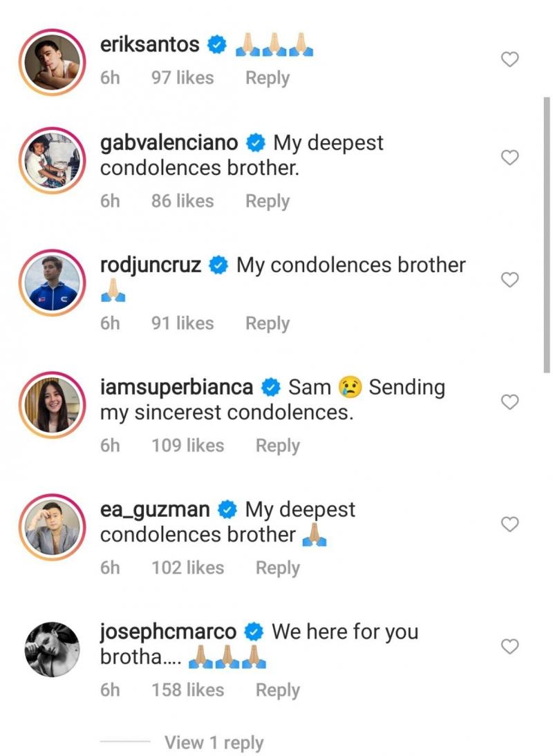Image resolution: width=553 pixels, height=756 pixels.
Task: Reply to eriksantos's comment
Action: (x=268, y=78)
